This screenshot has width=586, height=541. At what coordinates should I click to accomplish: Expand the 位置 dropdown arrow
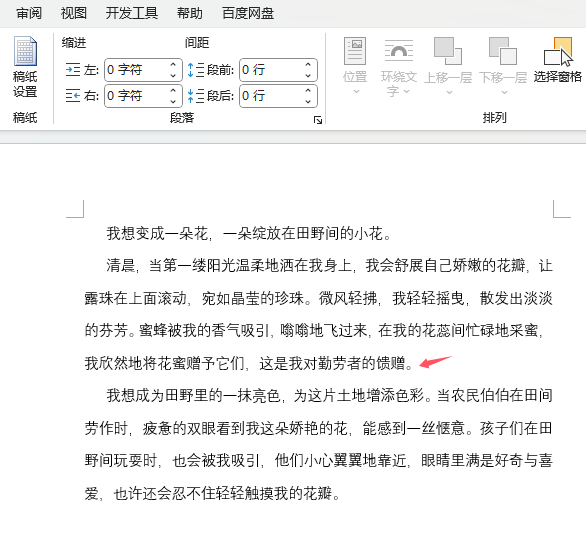(356, 92)
